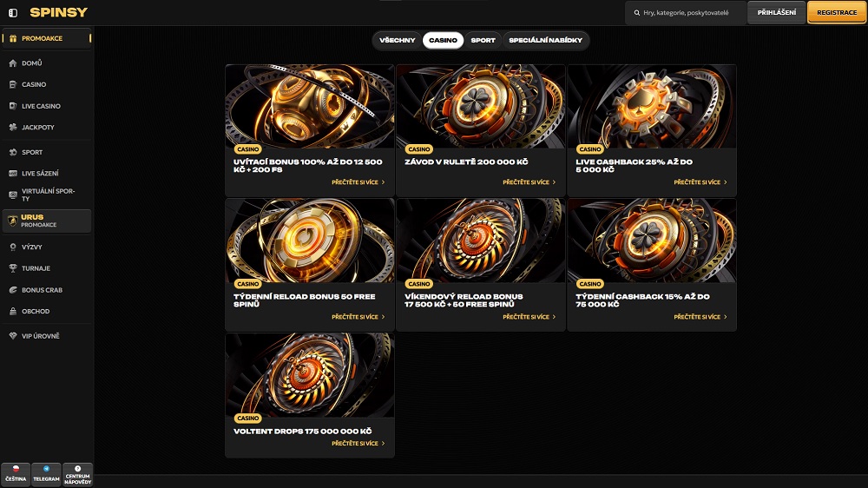Open the Obchod shop bag icon
This screenshot has height=488, width=868.
13,312
